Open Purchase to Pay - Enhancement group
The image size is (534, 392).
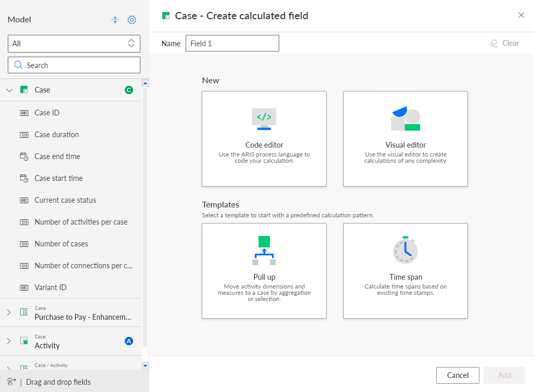(83, 317)
